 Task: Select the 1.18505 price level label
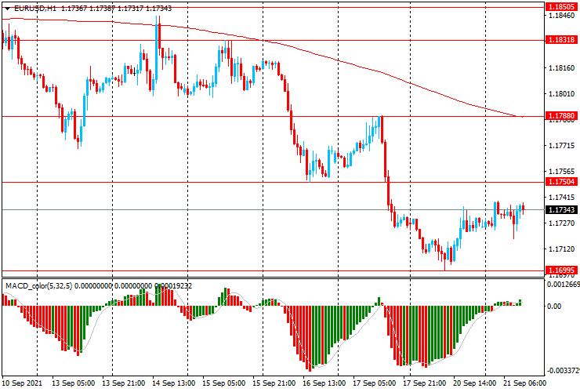[x=561, y=6]
